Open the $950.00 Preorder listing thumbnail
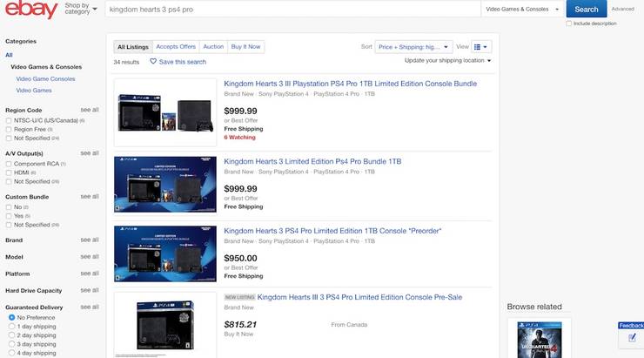The width and height of the screenshot is (644, 358). (165, 251)
